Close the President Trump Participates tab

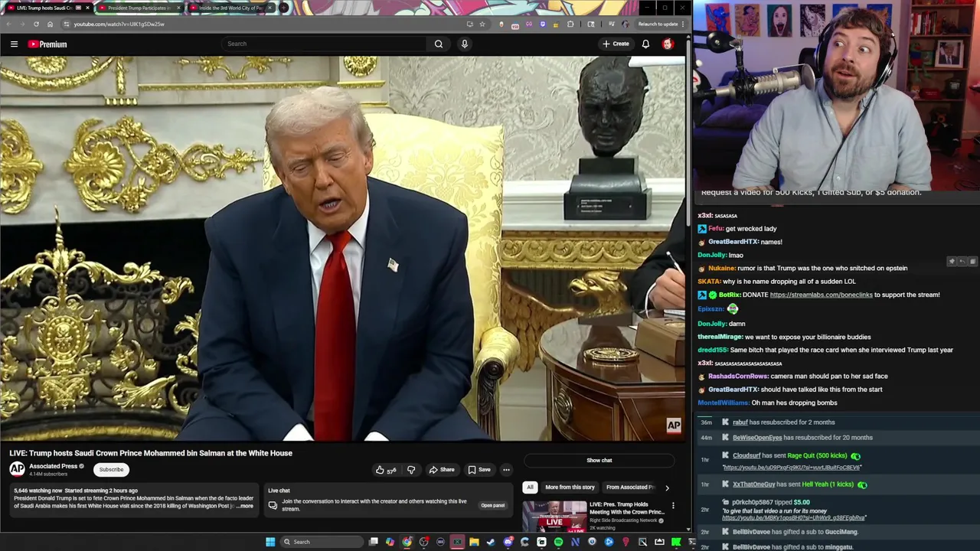(x=178, y=8)
